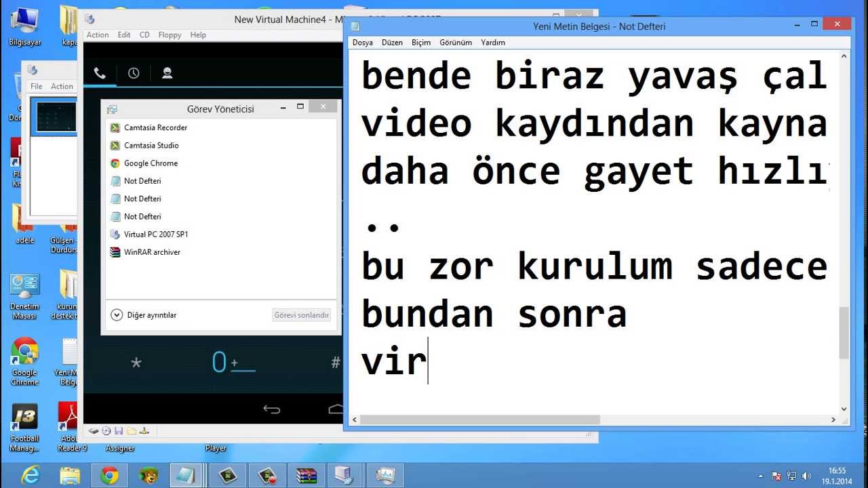Click the taskbar clock showing 16:55
The width and height of the screenshot is (868, 488).
point(837,476)
